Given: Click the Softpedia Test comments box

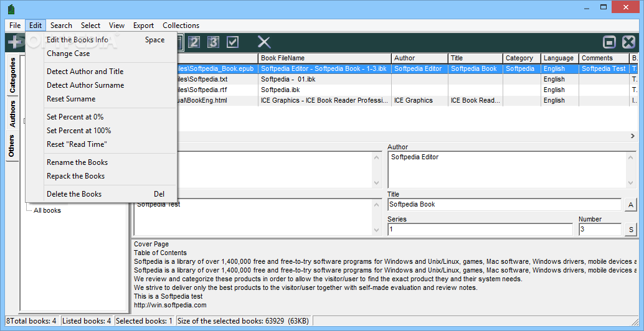Looking at the screenshot, I should (253, 217).
